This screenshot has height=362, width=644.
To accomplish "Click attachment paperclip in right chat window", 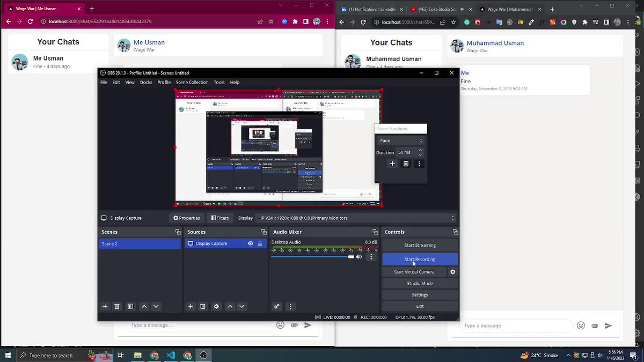I will pyautogui.click(x=595, y=326).
